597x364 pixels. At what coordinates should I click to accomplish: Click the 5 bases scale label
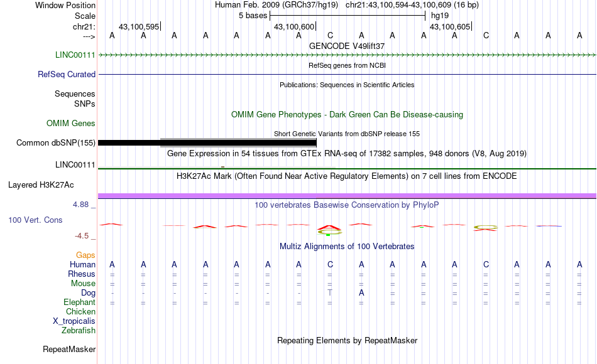(x=253, y=16)
